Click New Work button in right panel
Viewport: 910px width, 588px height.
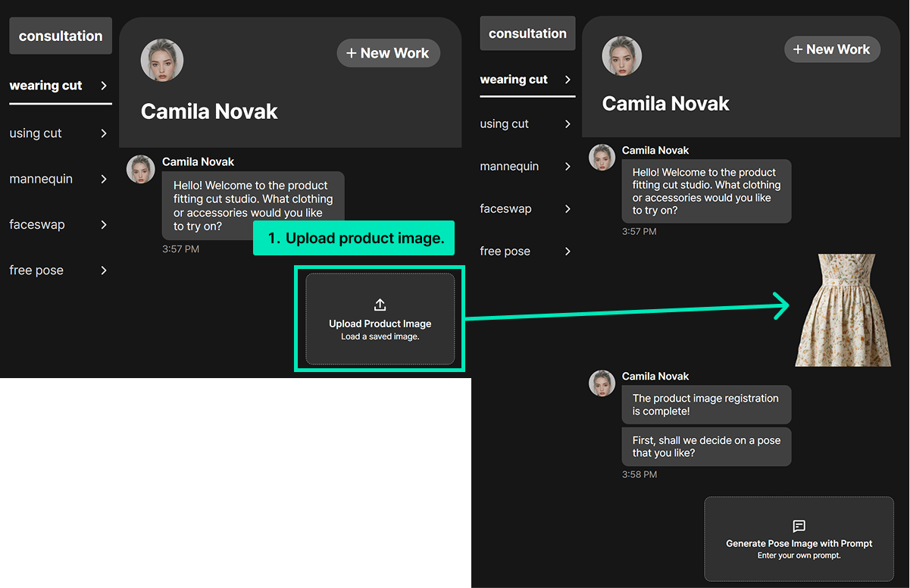[x=832, y=49]
